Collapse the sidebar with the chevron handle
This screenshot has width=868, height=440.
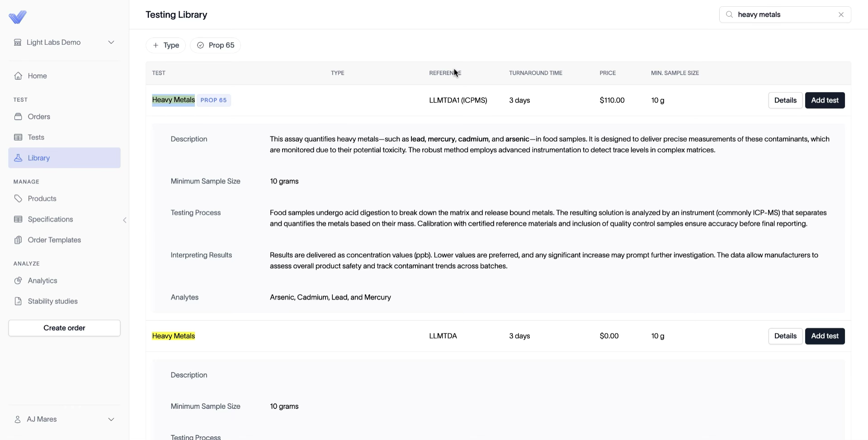coord(125,220)
